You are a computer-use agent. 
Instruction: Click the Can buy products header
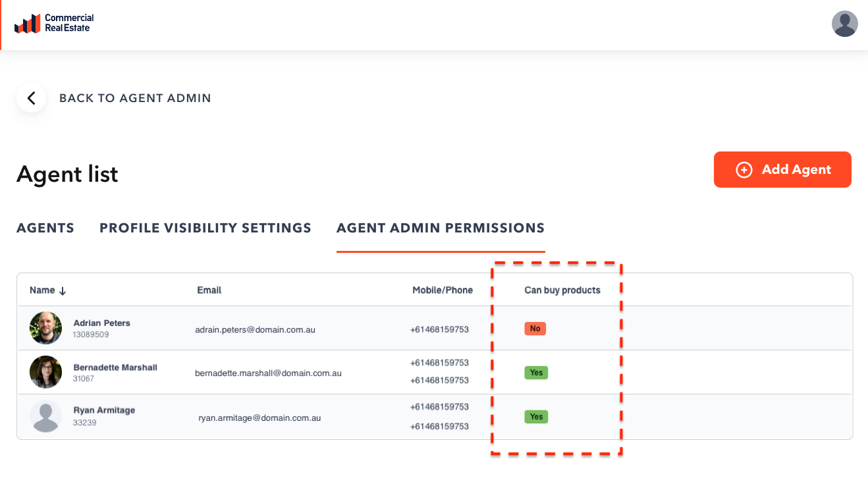click(x=562, y=290)
